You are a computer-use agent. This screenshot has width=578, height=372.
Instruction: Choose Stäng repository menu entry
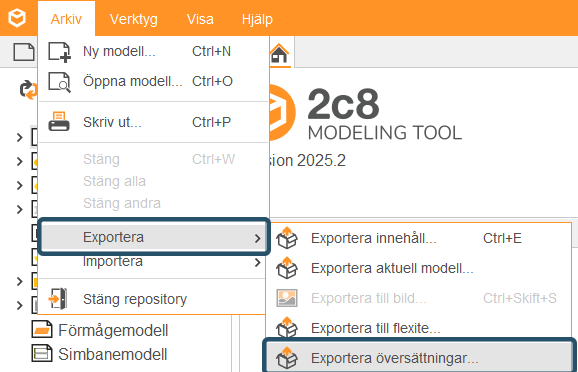coord(152,299)
